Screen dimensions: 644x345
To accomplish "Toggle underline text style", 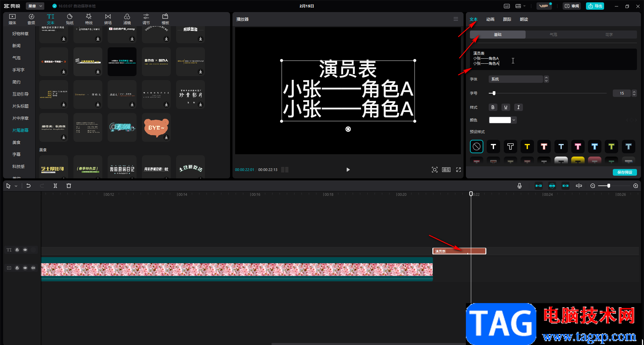I will coord(506,107).
